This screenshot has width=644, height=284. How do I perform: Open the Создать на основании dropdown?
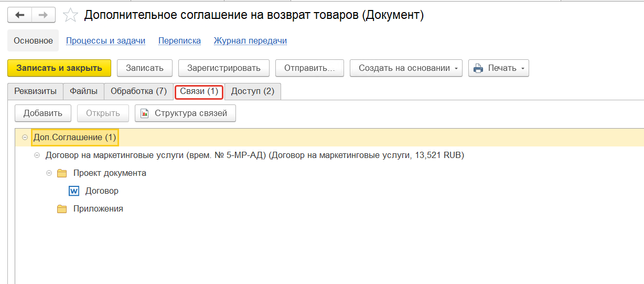tap(406, 68)
